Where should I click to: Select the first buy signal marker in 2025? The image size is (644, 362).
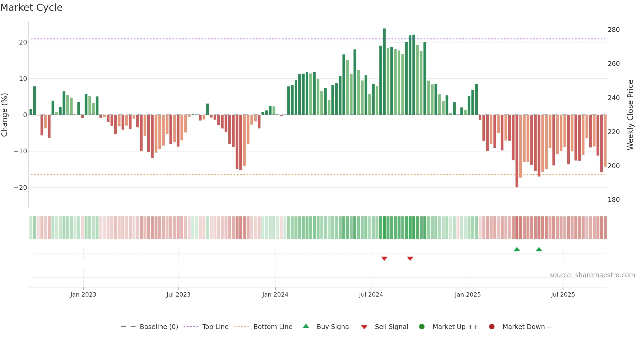coord(517,249)
